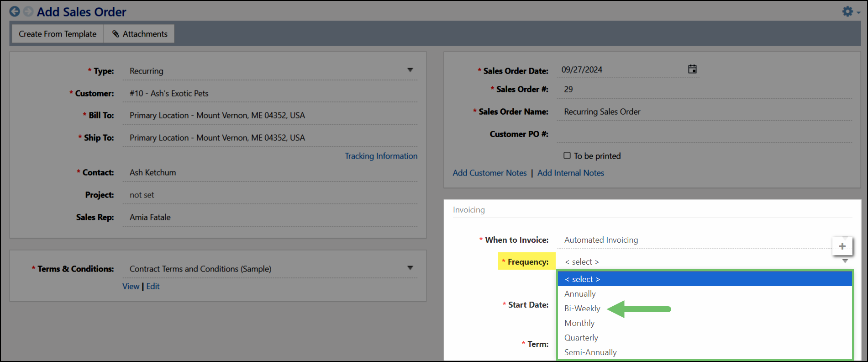This screenshot has width=868, height=362.
Task: Select Annually frequency option
Action: tap(705, 294)
